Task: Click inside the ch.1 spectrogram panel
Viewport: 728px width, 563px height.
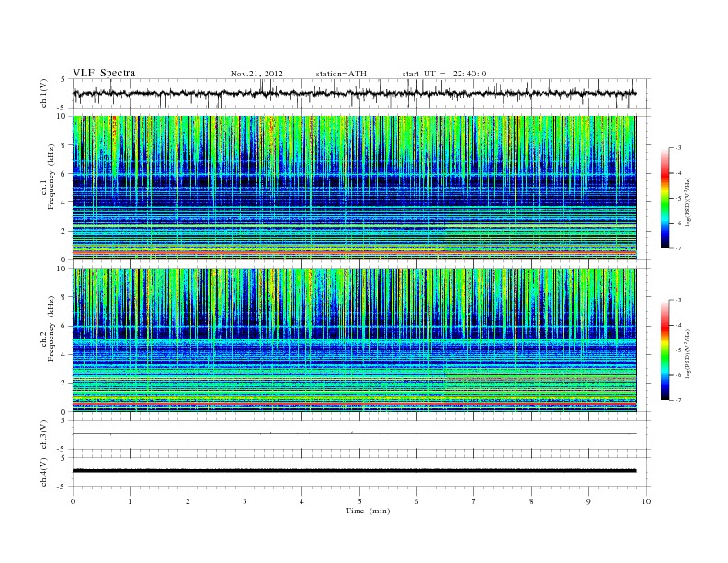Action: click(x=354, y=188)
